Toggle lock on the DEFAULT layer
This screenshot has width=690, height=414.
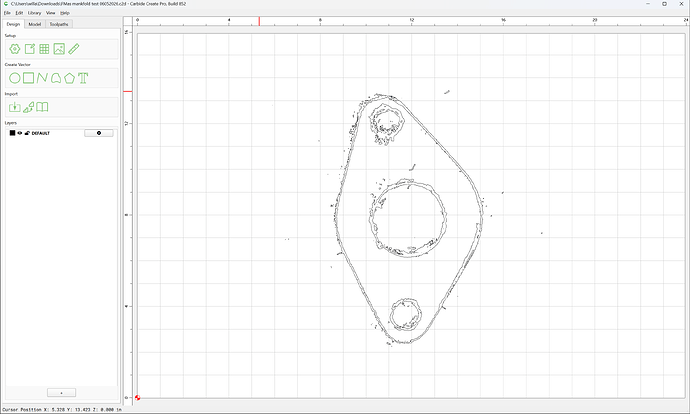pos(27,133)
